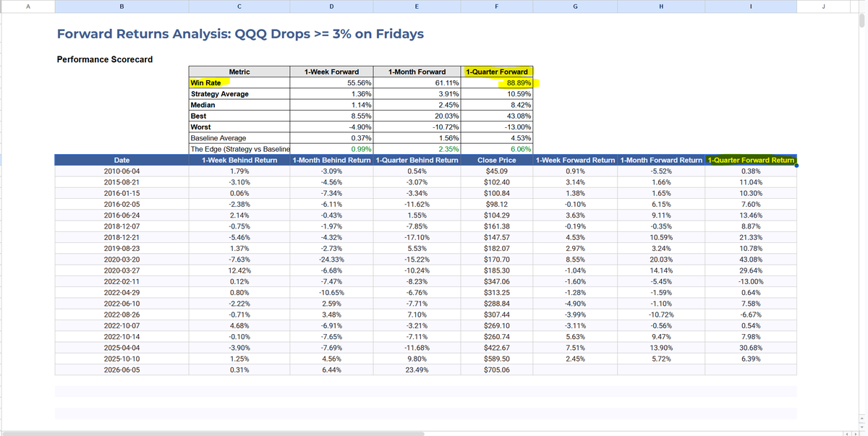Screen dimensions: 868x436
Task: Select the highlighted 1-Quarter Forward scorecard header
Action: tap(496, 72)
